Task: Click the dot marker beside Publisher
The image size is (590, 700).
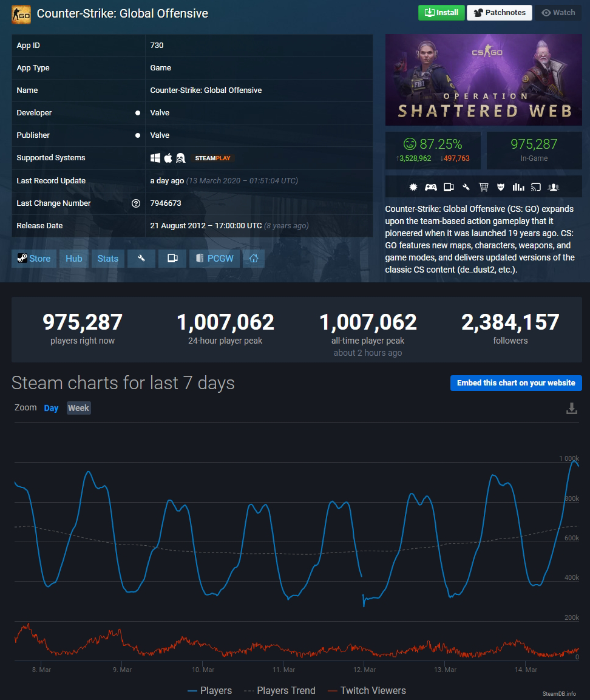Action: click(137, 135)
